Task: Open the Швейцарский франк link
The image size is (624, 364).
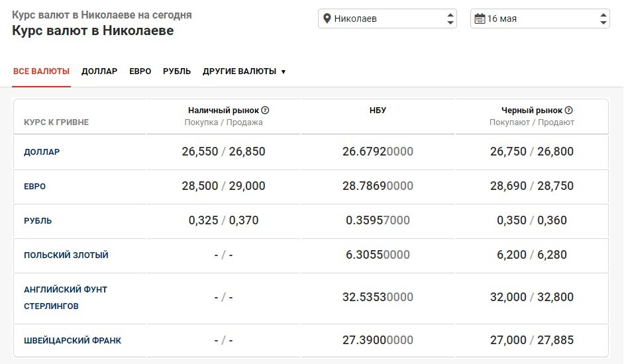Action: pyautogui.click(x=72, y=341)
